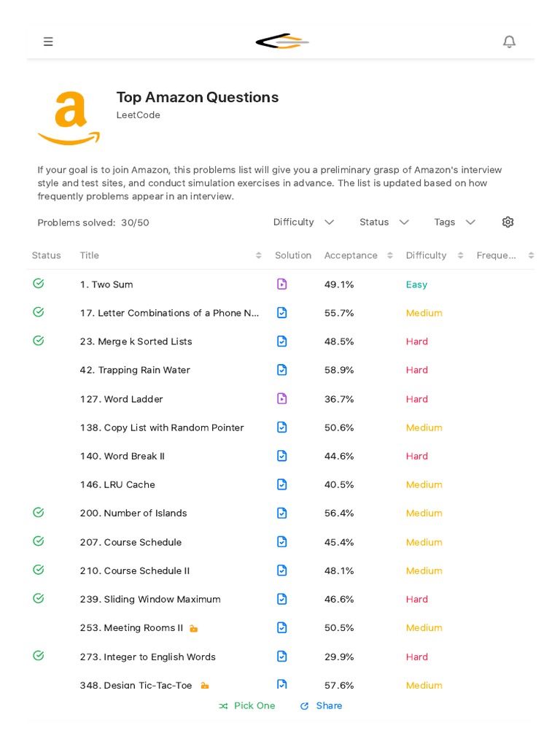Screen dimensions: 560x747
Task: Open video solution for Word Ladder
Action: [282, 399]
